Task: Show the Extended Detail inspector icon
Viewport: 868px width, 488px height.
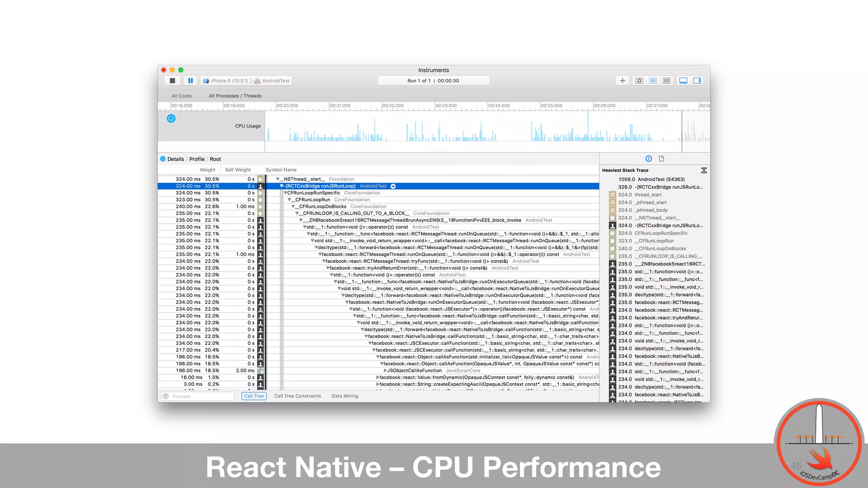Action: pyautogui.click(x=648, y=159)
